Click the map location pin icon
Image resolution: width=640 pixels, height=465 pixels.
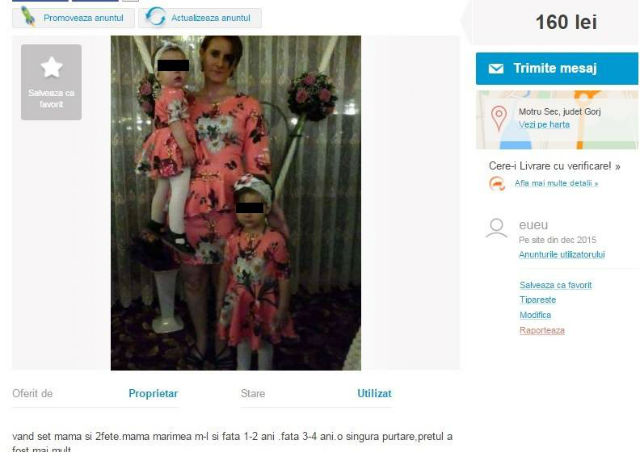[x=499, y=118]
